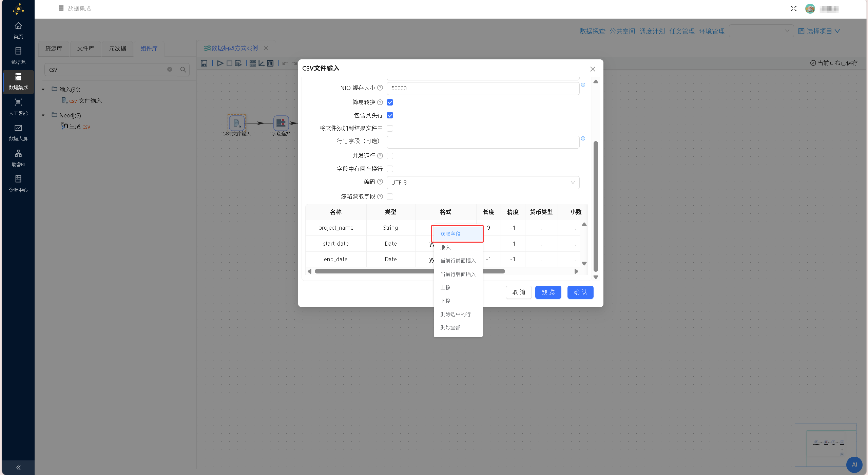Select 删除全部 in context menu

(458, 327)
